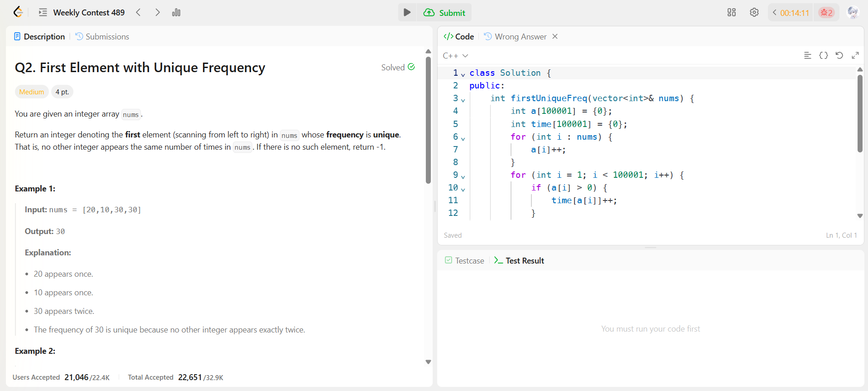The width and height of the screenshot is (868, 391).
Task: Run code with the play button
Action: pyautogui.click(x=407, y=12)
